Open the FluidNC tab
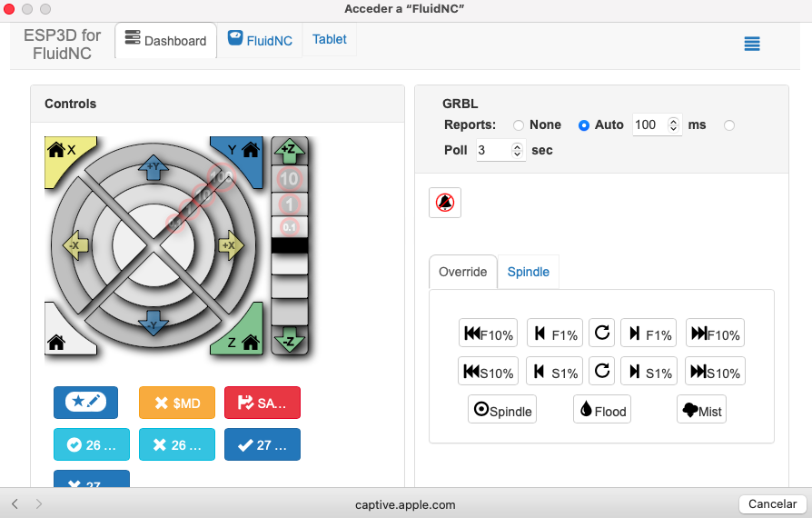Screen dimensions: 812x518 (260, 40)
